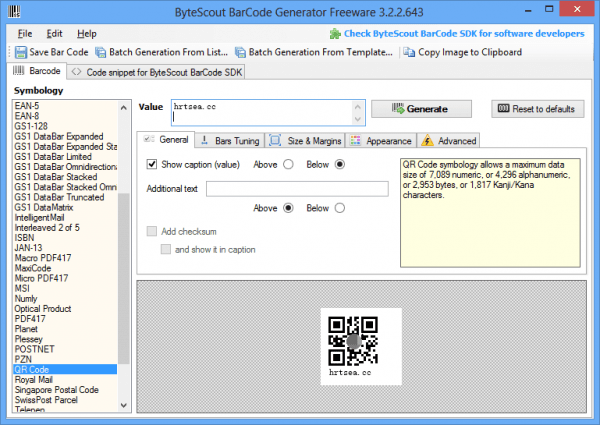Open the Edit menu
Viewport: 600px width, 425px height.
click(x=54, y=34)
